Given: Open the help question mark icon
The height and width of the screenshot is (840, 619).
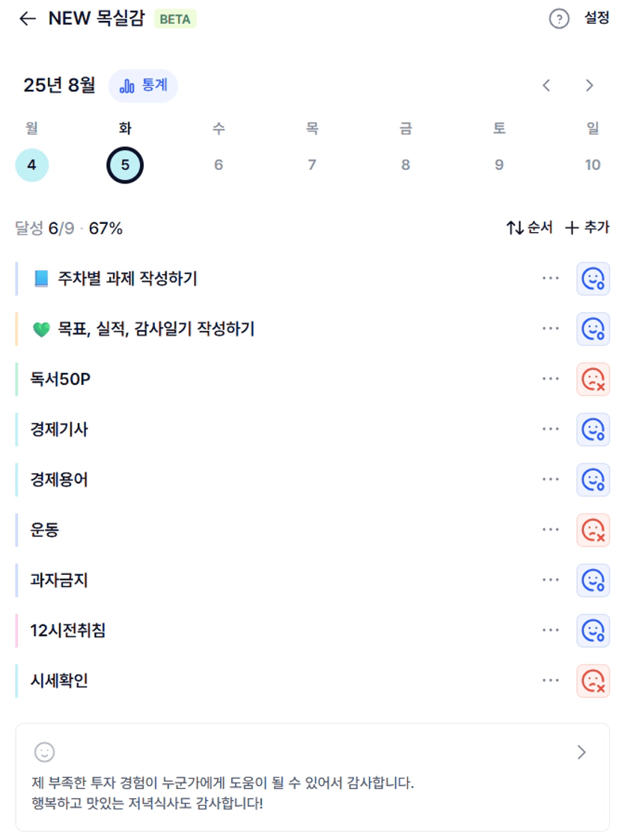Looking at the screenshot, I should coord(559,19).
